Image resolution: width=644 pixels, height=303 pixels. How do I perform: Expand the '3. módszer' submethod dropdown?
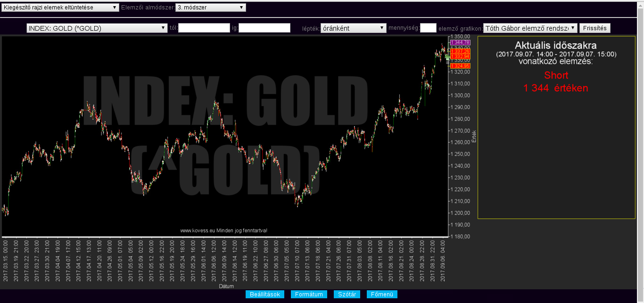click(210, 8)
